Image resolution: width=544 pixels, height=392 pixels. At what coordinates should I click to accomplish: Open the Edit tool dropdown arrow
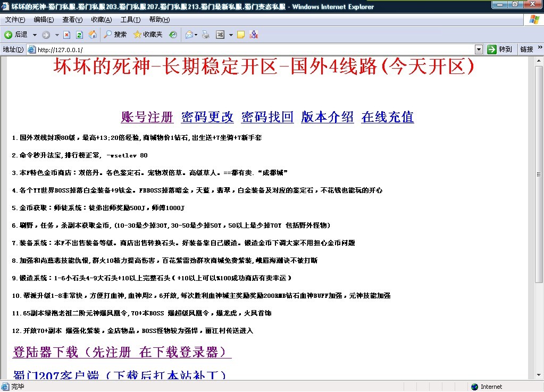[231, 35]
